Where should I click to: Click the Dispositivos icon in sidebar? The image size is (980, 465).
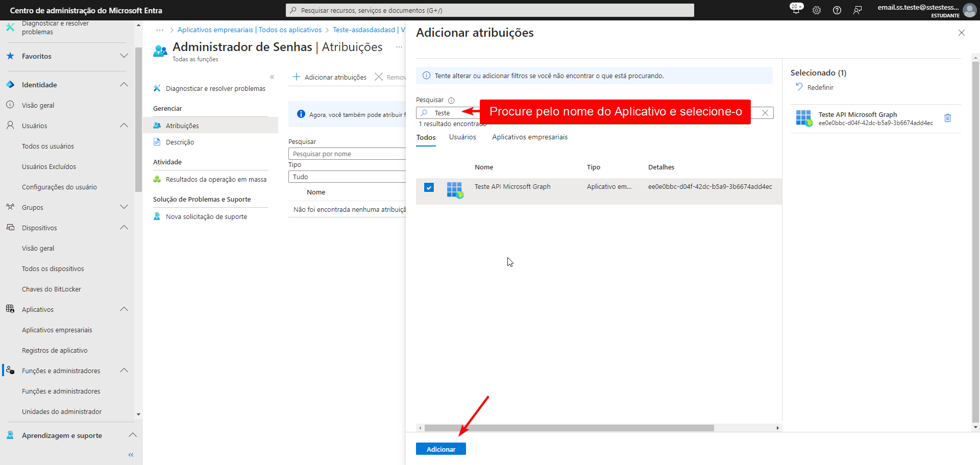(x=10, y=227)
